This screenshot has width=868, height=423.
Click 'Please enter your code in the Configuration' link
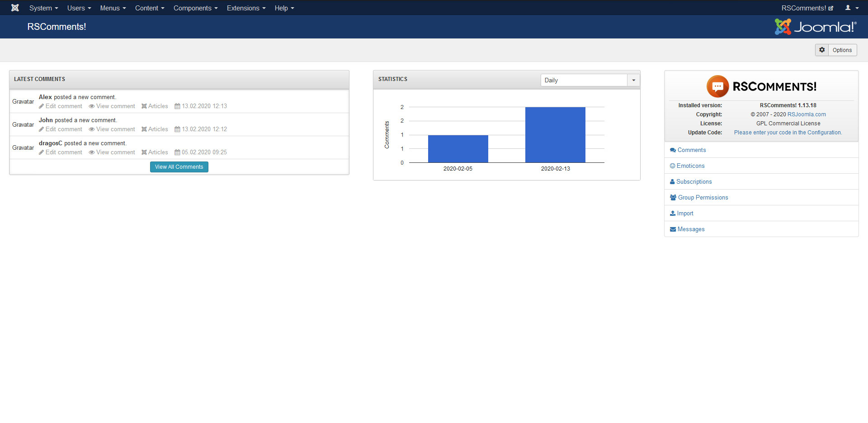(x=788, y=133)
